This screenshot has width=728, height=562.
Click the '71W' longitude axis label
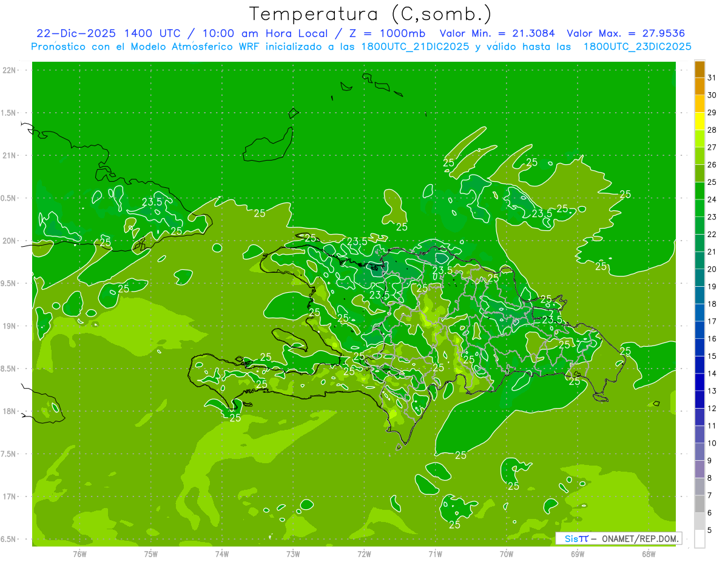(x=435, y=554)
